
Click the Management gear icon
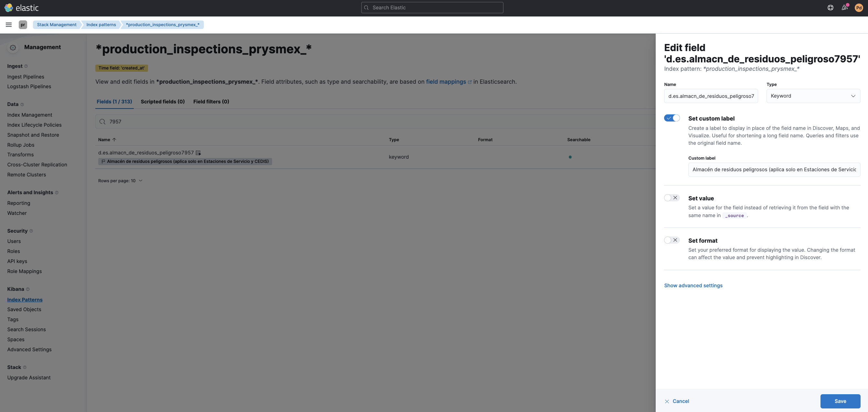tap(13, 47)
